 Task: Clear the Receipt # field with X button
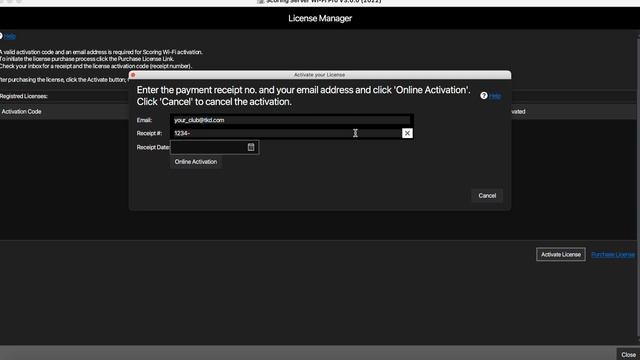tap(407, 133)
